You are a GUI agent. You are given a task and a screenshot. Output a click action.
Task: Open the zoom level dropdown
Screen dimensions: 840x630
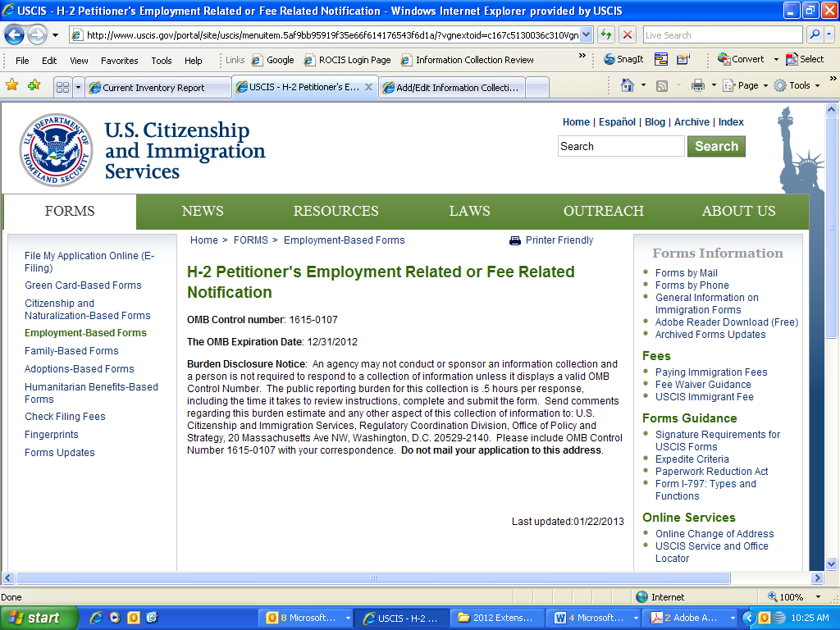817,597
